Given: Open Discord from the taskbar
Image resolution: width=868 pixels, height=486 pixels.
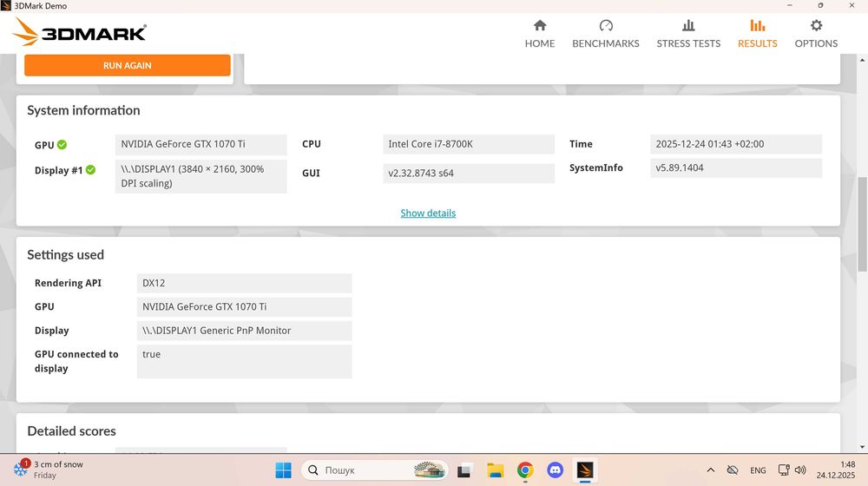Looking at the screenshot, I should tap(556, 470).
